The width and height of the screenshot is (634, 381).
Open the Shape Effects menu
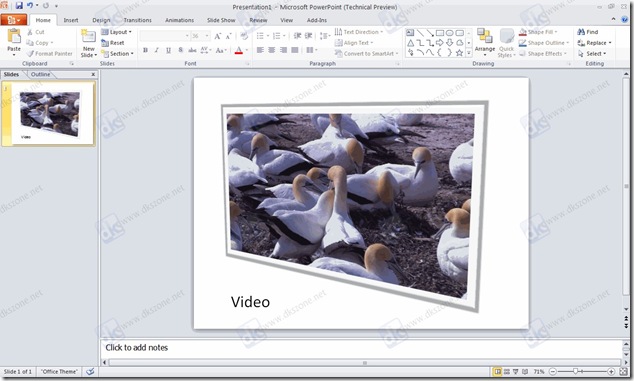point(543,53)
